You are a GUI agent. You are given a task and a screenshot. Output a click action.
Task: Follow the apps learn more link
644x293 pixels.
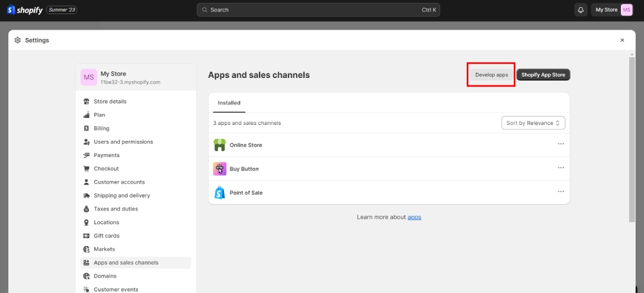pos(414,218)
